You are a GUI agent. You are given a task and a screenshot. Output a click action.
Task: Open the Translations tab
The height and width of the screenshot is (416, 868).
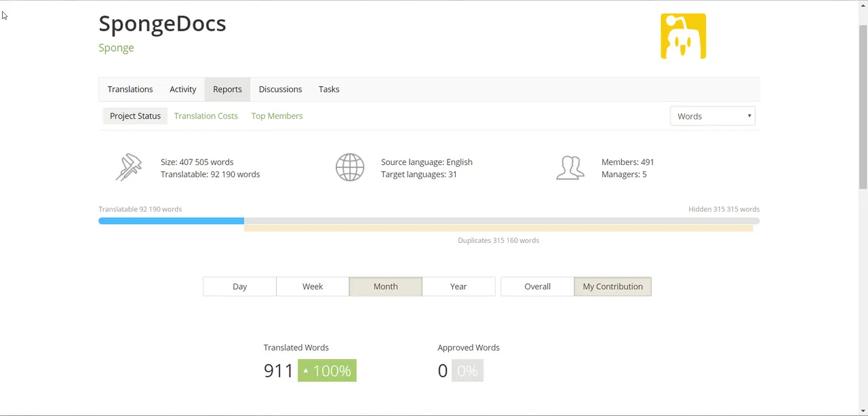130,89
